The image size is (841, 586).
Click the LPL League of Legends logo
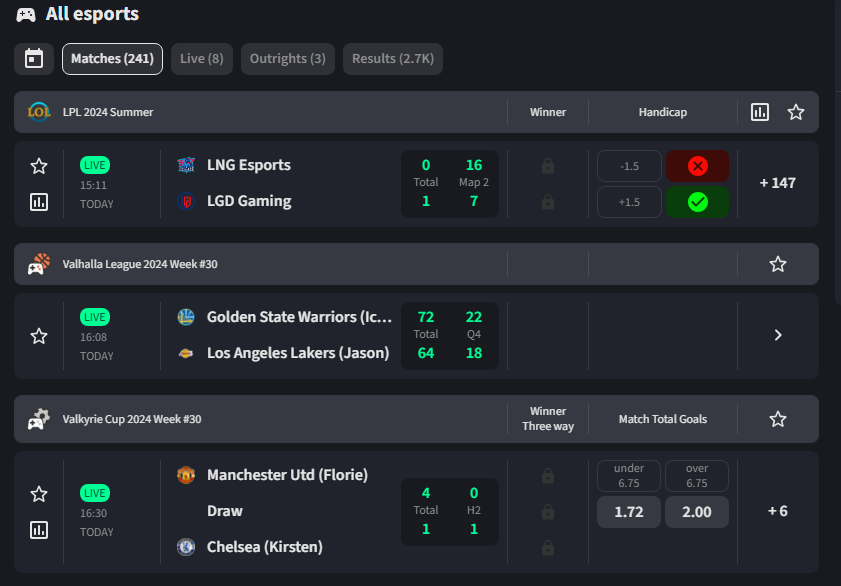pyautogui.click(x=39, y=112)
